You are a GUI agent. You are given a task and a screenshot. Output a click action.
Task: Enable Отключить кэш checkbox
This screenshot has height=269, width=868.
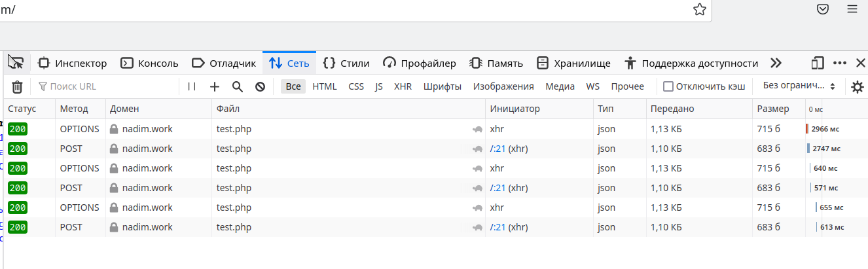click(668, 86)
